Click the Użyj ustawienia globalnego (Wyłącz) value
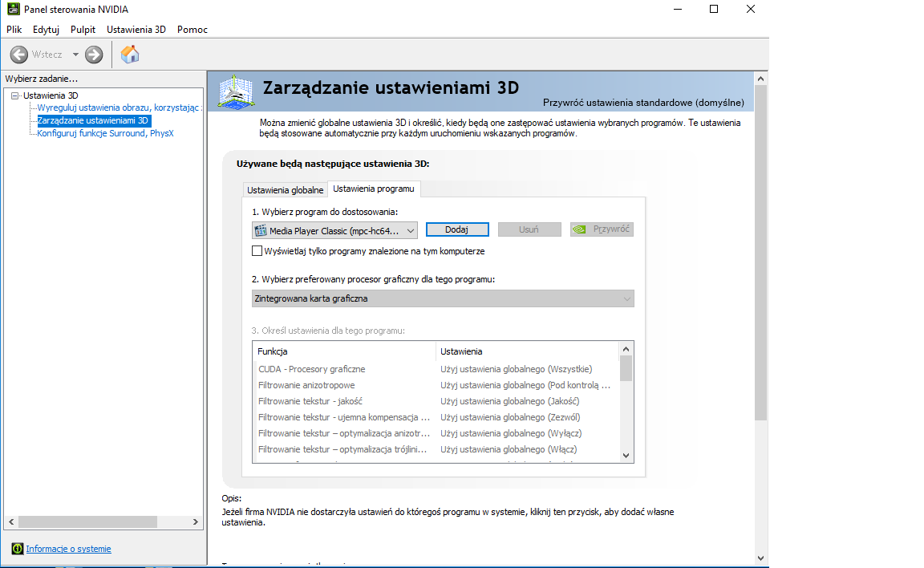The width and height of the screenshot is (924, 568). pyautogui.click(x=511, y=433)
